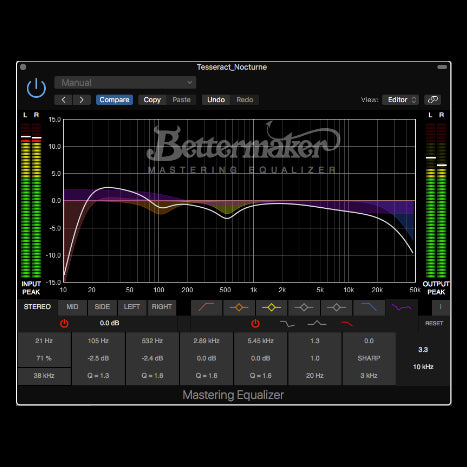The height and width of the screenshot is (467, 467).
Task: Click the 38 kHz value field
Action: [x=44, y=376]
